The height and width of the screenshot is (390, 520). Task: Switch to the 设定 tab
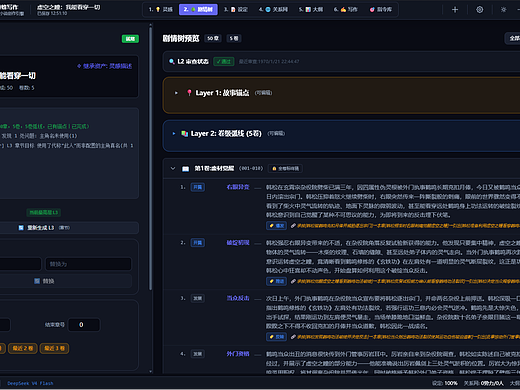pyautogui.click(x=236, y=9)
